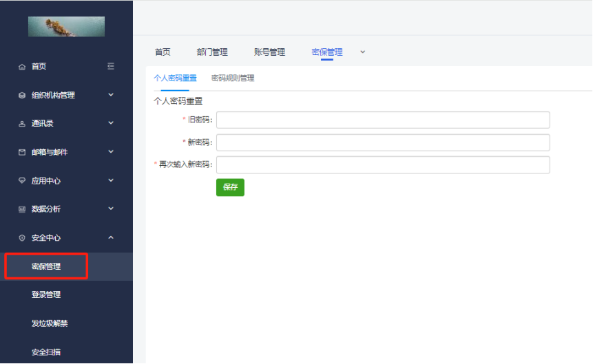
Task: Select the 密码规则管理 sub-tab
Action: click(x=233, y=78)
